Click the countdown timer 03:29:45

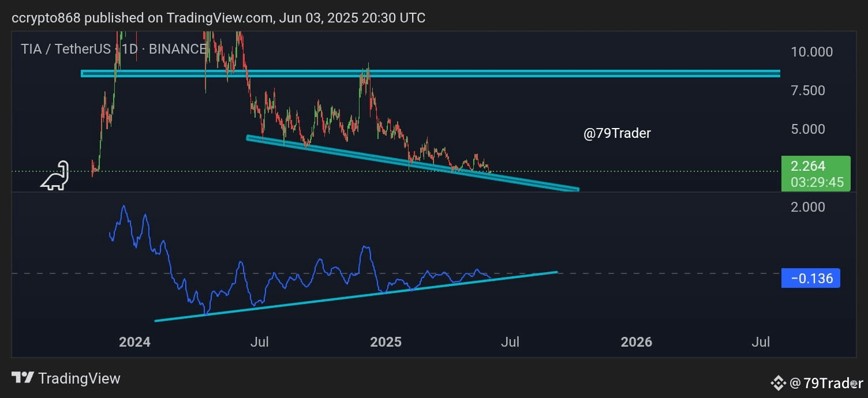click(x=817, y=183)
